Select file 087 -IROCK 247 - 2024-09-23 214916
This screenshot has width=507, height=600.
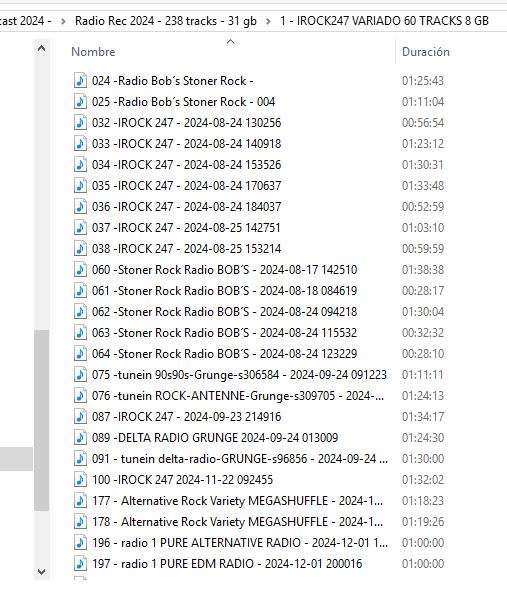[187, 417]
